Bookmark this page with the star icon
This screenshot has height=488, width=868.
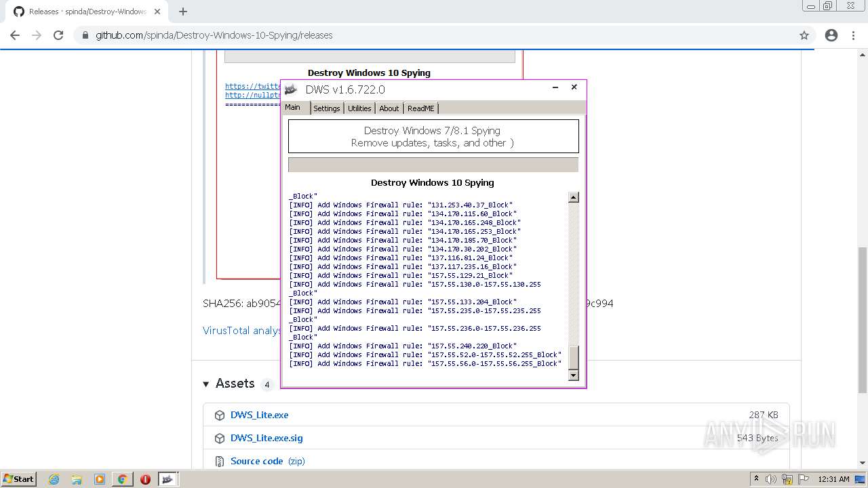pyautogui.click(x=804, y=35)
